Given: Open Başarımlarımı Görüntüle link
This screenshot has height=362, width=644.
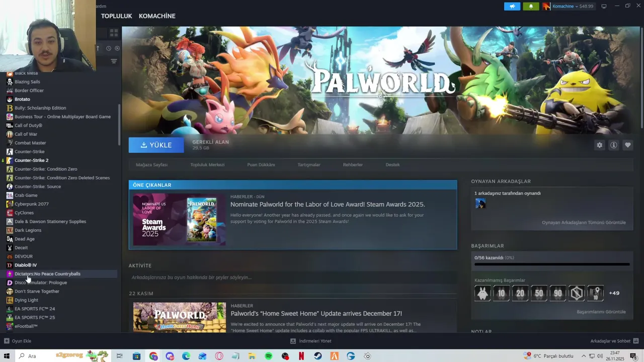Looking at the screenshot, I should coord(601,312).
